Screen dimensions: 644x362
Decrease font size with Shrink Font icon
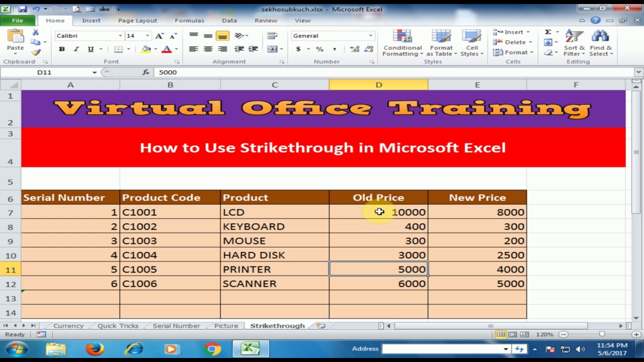(x=173, y=36)
